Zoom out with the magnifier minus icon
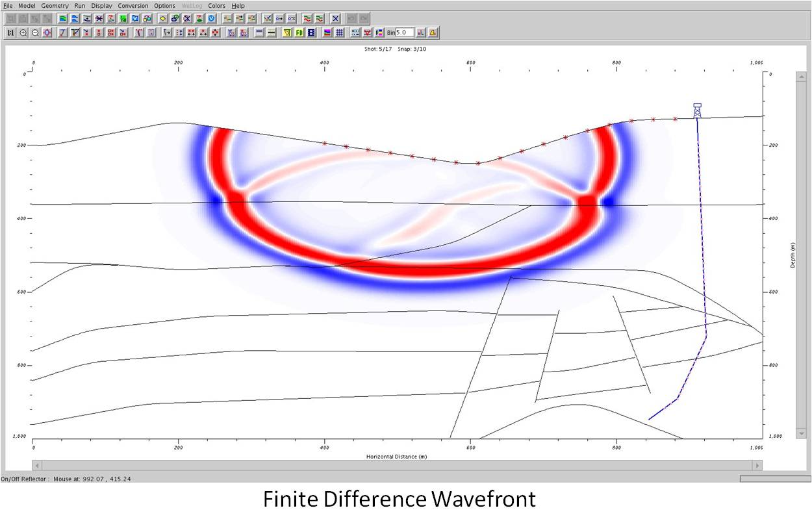The height and width of the screenshot is (519, 812). click(34, 32)
